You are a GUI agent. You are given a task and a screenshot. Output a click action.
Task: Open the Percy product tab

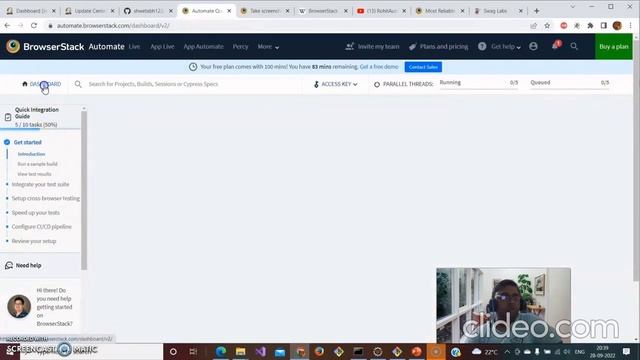point(240,47)
